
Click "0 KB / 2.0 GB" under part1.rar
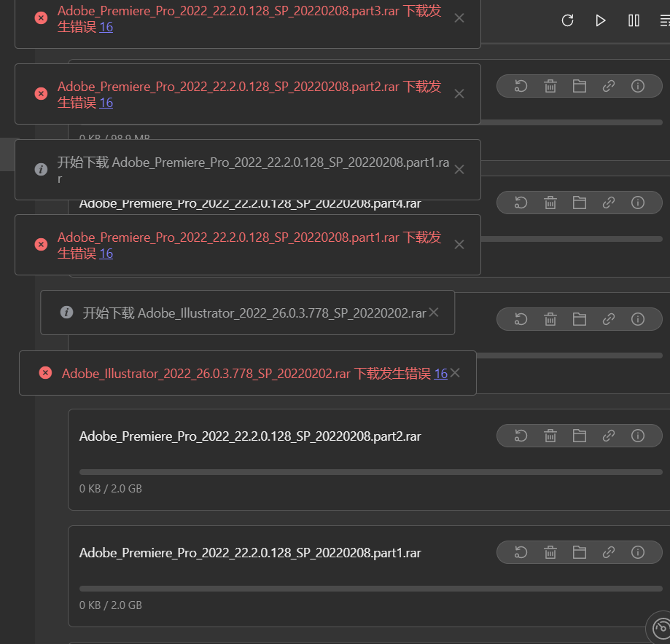pyautogui.click(x=110, y=605)
